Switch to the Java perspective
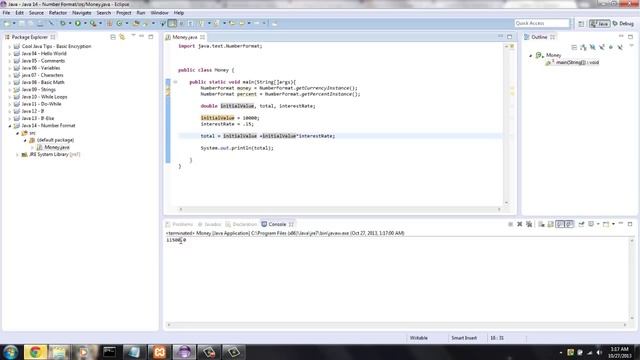 [599, 24]
